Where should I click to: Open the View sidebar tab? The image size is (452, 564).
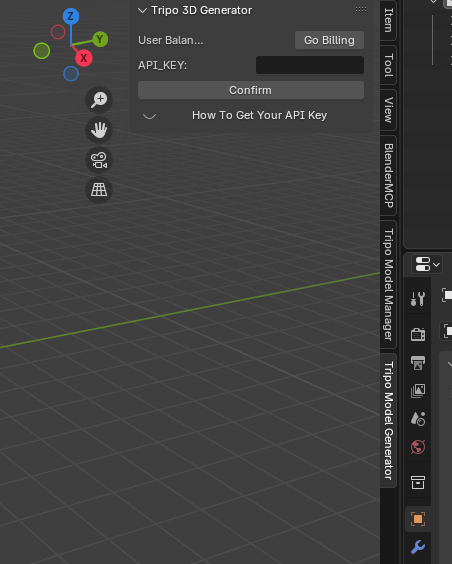[x=388, y=110]
